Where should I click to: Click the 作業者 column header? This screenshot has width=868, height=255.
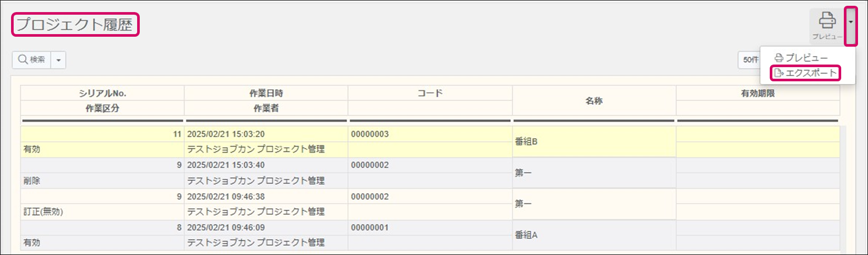[266, 108]
